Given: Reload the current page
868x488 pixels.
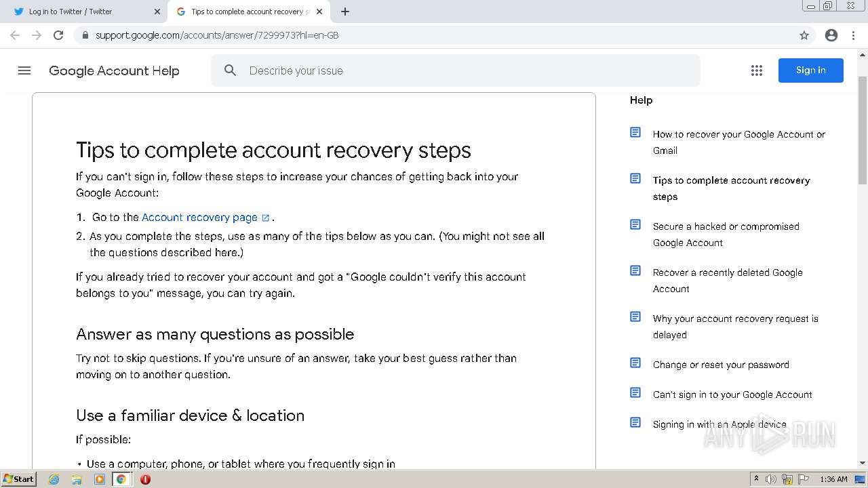Looking at the screenshot, I should [x=58, y=35].
